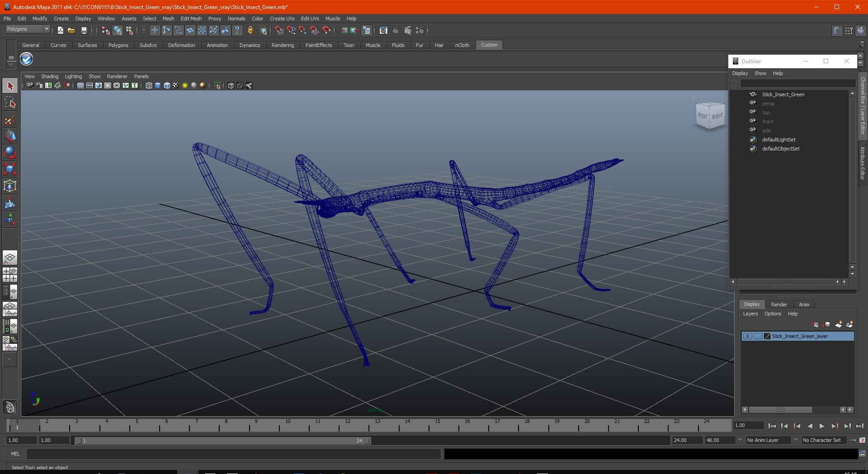The width and height of the screenshot is (868, 474).
Task: Switch to the Animation shelf tab
Action: (217, 45)
